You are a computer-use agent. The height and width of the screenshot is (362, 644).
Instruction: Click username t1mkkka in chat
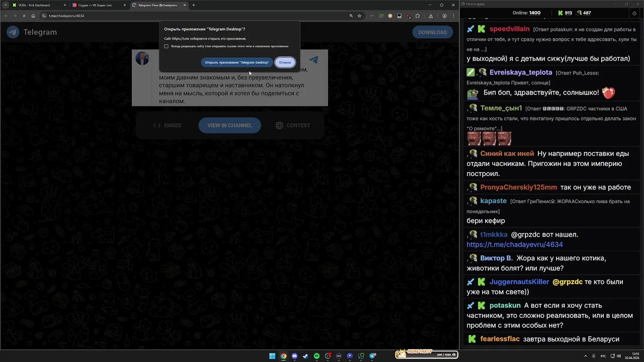coord(494,234)
